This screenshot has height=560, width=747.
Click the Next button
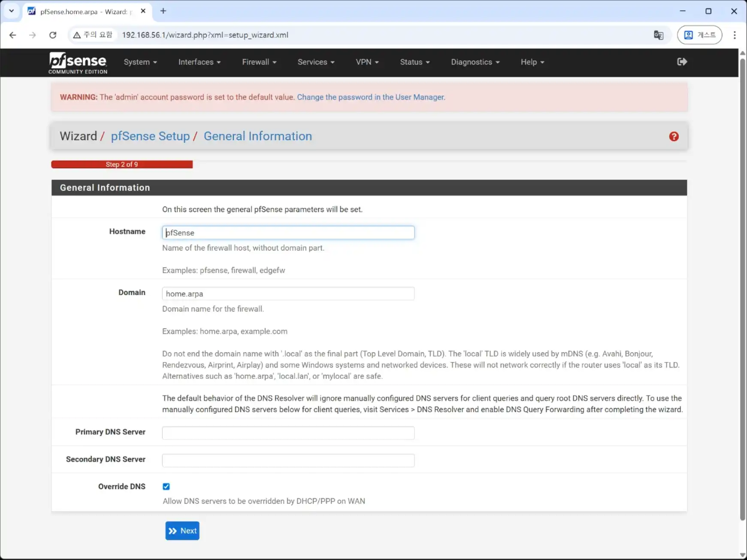(182, 531)
